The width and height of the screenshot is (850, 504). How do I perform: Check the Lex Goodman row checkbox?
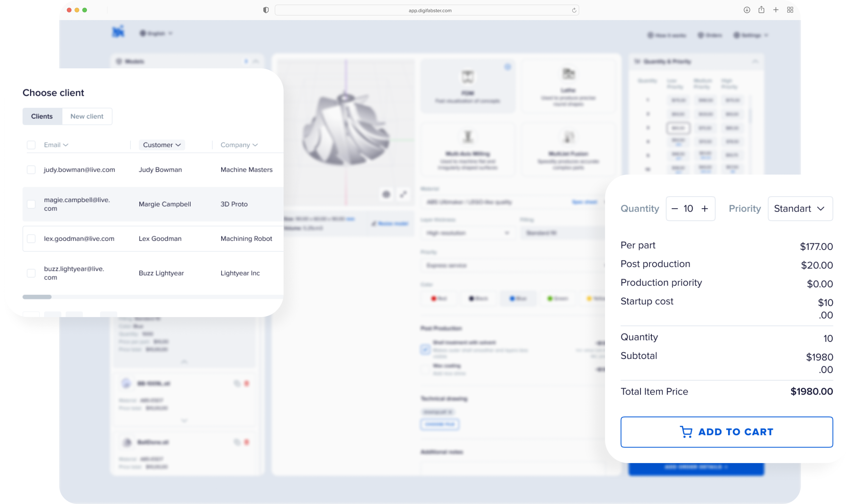click(x=31, y=239)
